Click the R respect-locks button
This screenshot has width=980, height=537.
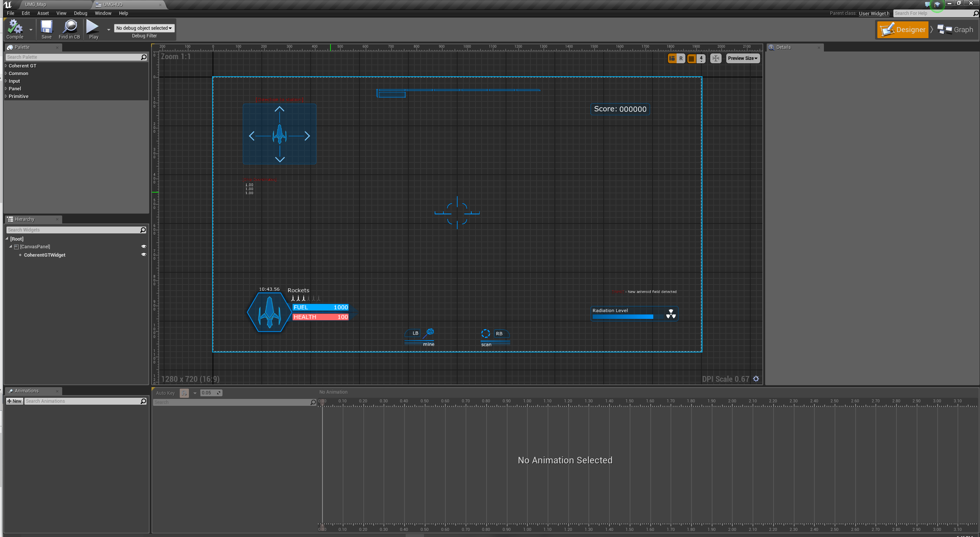[x=681, y=58]
